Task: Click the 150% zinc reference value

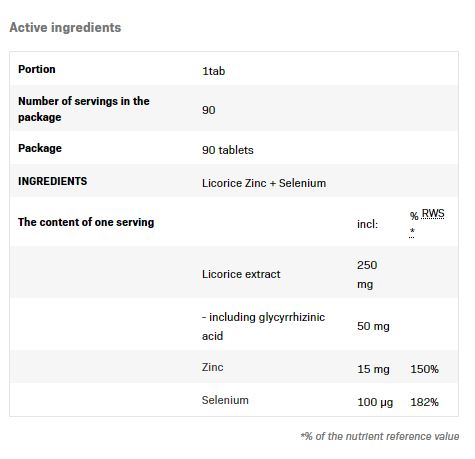Action: [x=424, y=369]
